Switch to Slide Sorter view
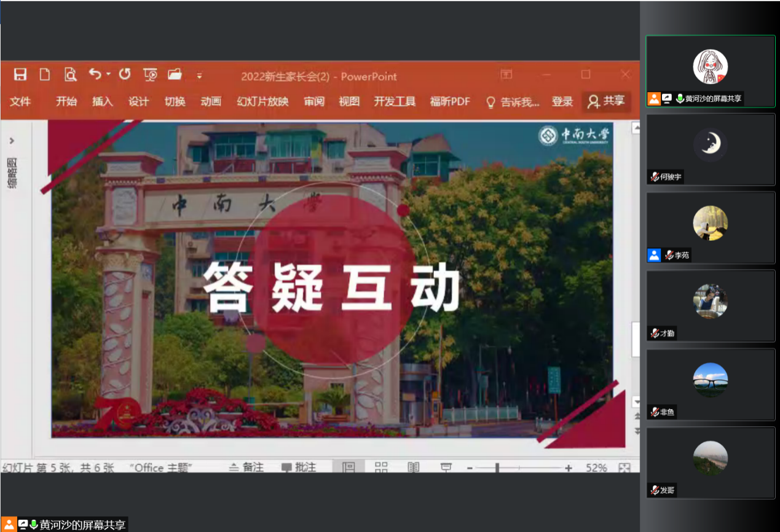 [x=381, y=467]
